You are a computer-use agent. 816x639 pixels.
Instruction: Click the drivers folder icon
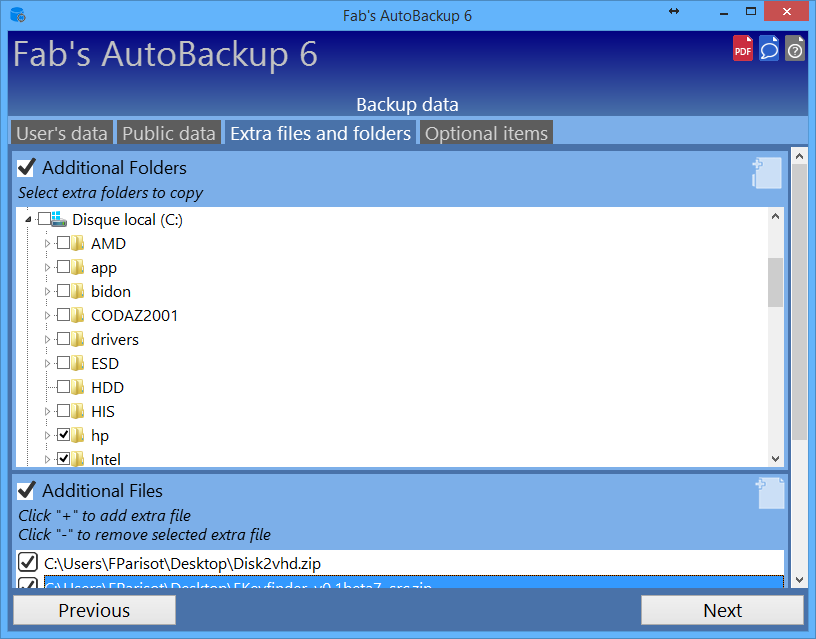pos(78,339)
